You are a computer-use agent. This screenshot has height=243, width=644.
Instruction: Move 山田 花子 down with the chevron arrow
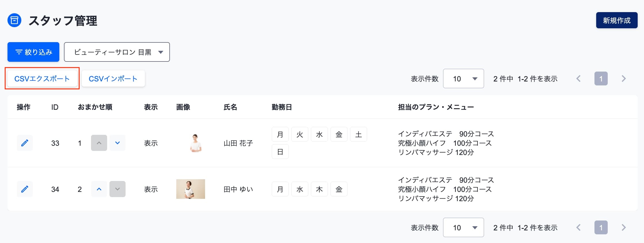click(118, 143)
